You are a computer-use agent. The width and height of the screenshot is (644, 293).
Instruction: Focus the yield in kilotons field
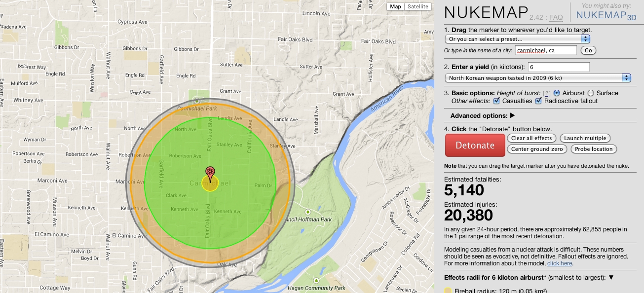coord(559,67)
